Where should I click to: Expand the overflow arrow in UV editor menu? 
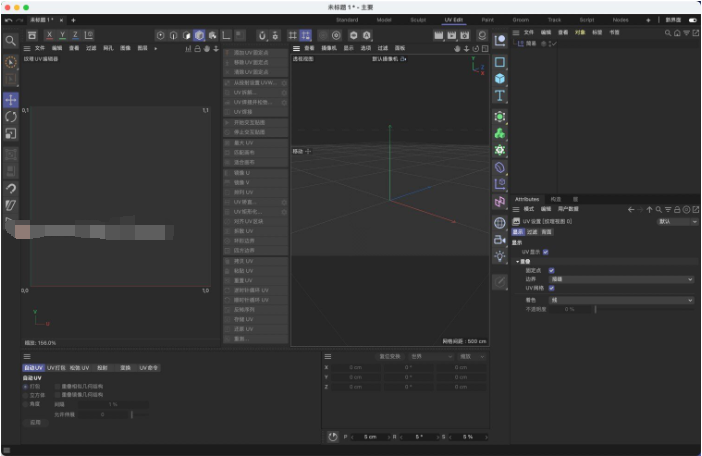tap(156, 48)
